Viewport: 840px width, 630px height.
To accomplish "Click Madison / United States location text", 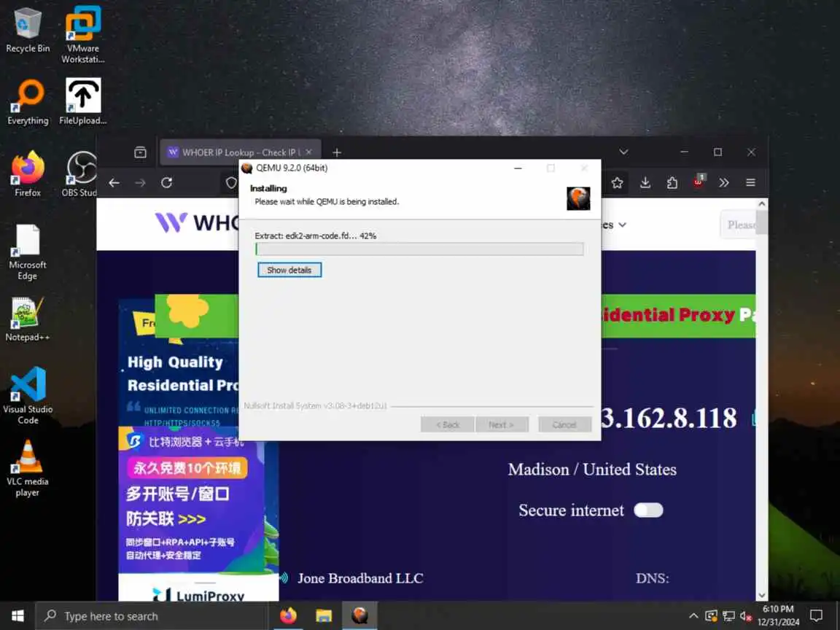I will [x=592, y=470].
